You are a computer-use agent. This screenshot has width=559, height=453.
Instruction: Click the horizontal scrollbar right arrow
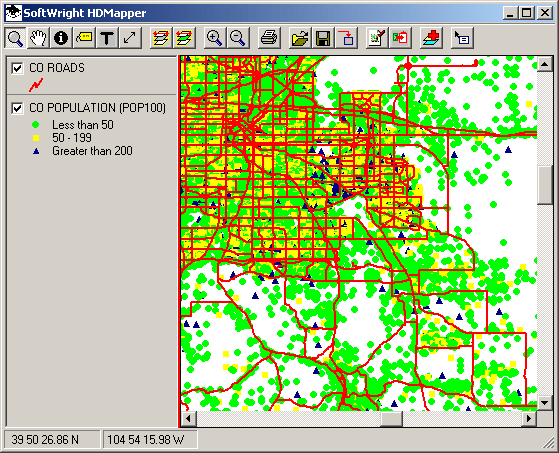pyautogui.click(x=529, y=418)
